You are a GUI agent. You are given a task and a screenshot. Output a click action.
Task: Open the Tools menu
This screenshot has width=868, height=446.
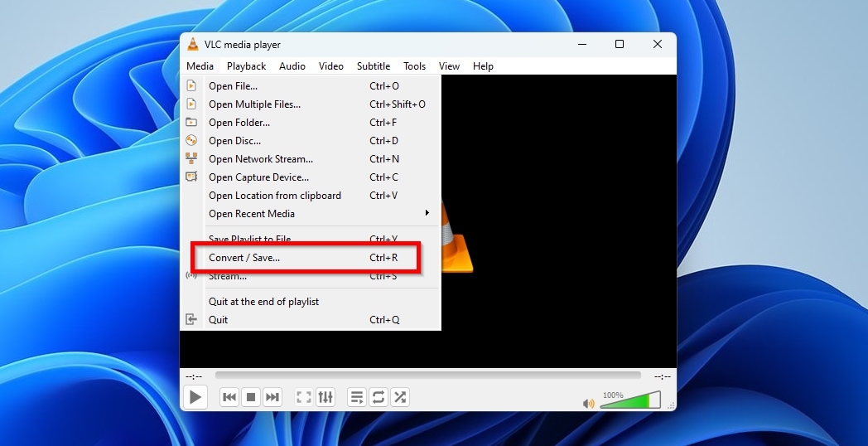click(415, 66)
